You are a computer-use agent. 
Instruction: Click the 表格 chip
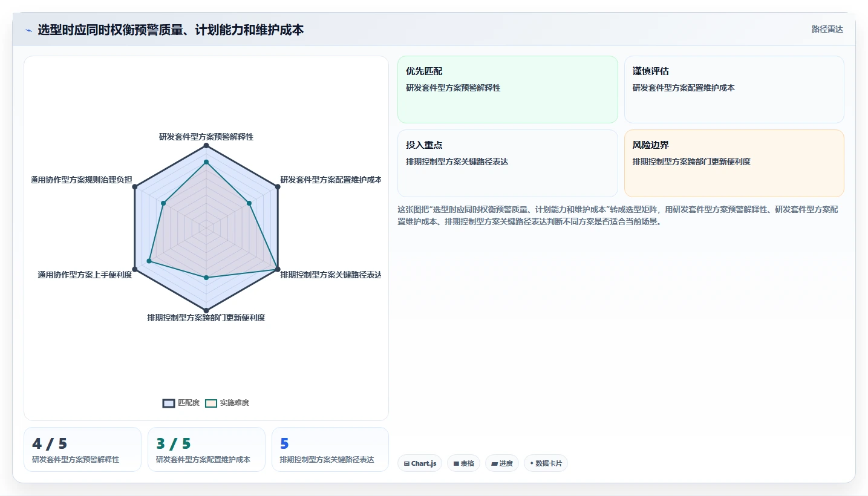point(463,463)
